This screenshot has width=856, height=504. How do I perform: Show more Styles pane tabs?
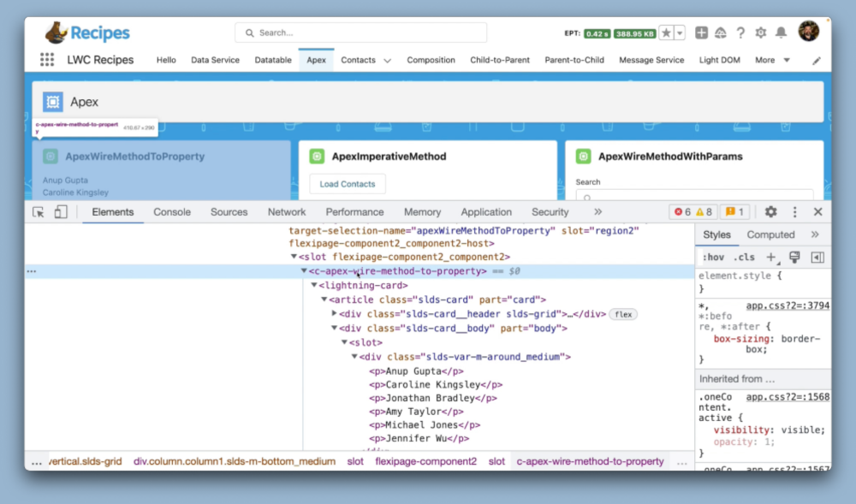pos(815,234)
